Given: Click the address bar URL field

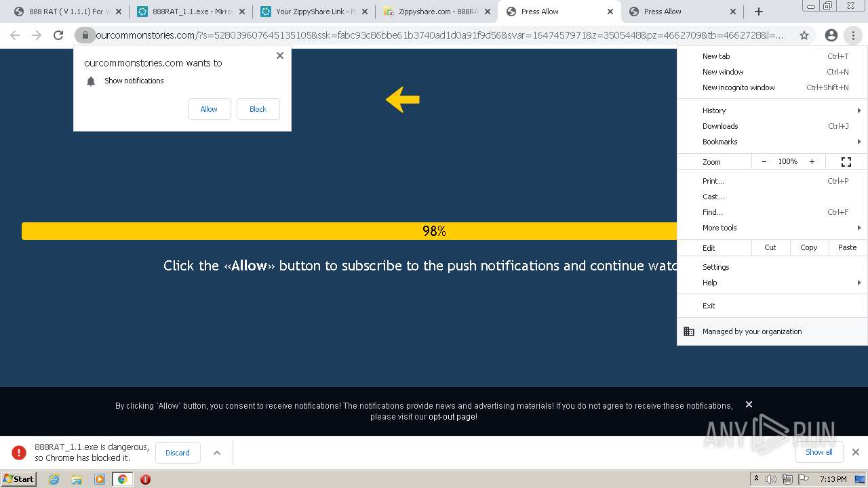Looking at the screenshot, I should coord(439,35).
